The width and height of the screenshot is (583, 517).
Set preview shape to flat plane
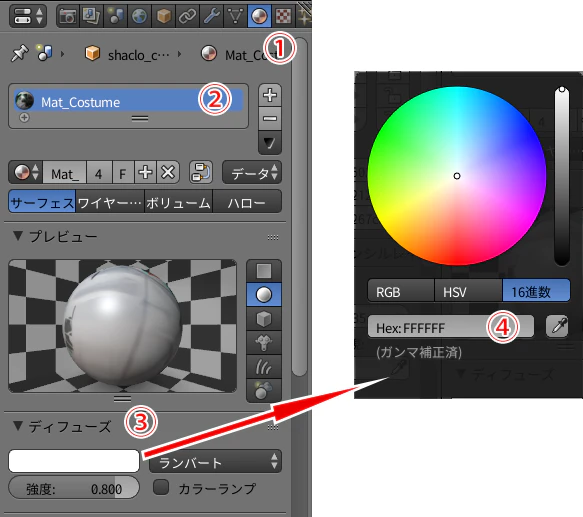(264, 271)
